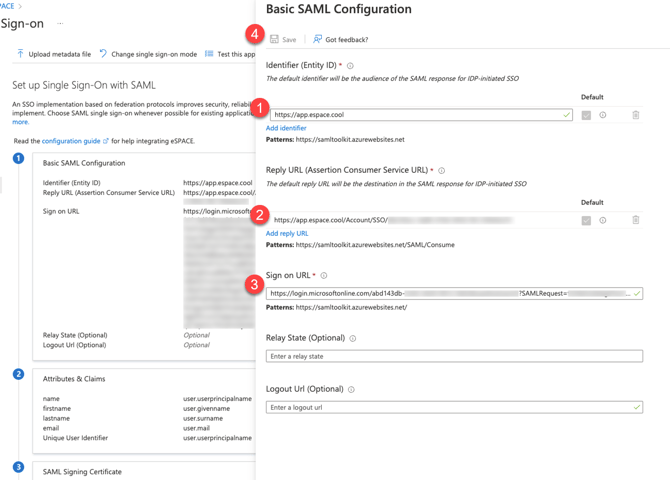Toggle Default checkbox for the reply URL row
Screen dimensions: 670x480
[586, 220]
